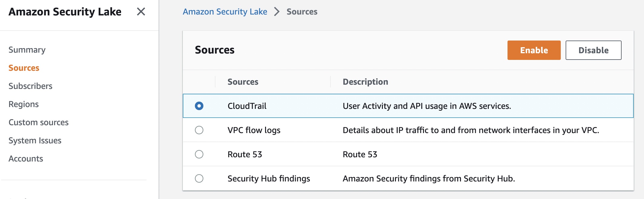Image resolution: width=644 pixels, height=199 pixels.
Task: Select Security Hub findings radio button
Action: pyautogui.click(x=199, y=178)
